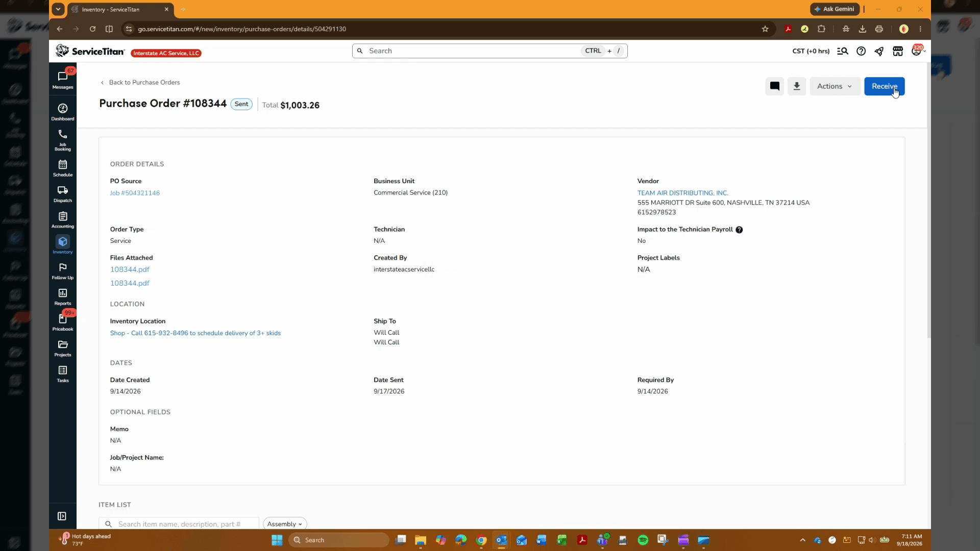This screenshot has width=980, height=551.
Task: Click Ask Gemini button
Action: coord(835,9)
